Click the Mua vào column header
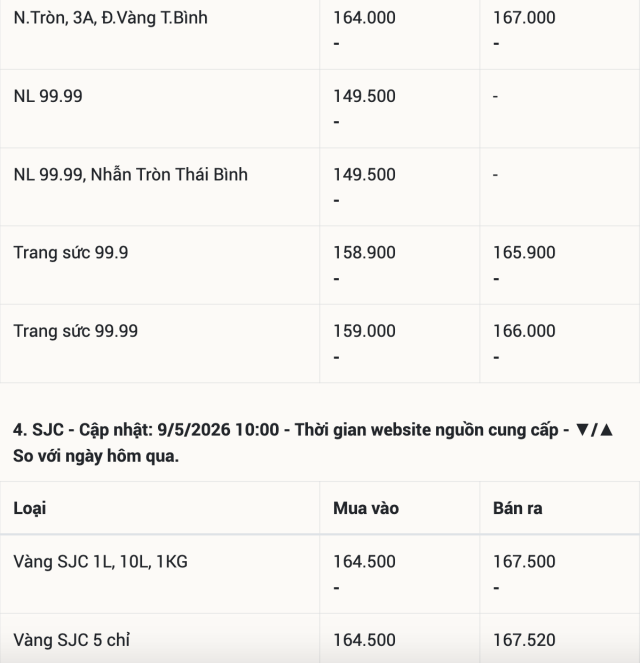The height and width of the screenshot is (663, 640). pyautogui.click(x=366, y=508)
